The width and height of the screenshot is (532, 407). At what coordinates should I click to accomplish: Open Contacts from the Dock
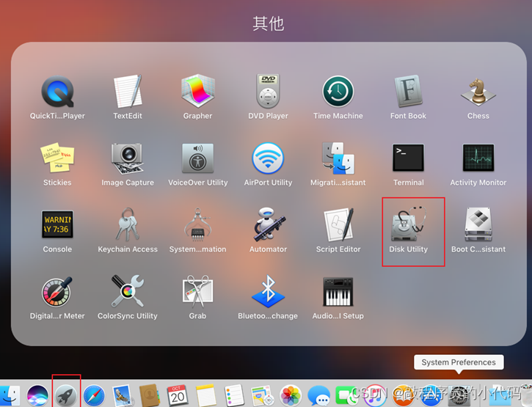click(150, 395)
